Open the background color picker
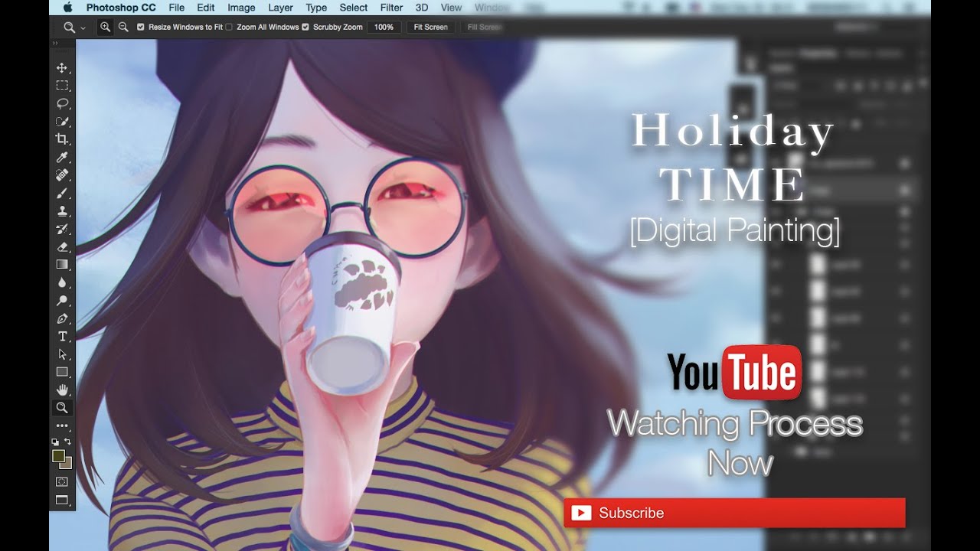This screenshot has width=980, height=551. click(x=67, y=464)
